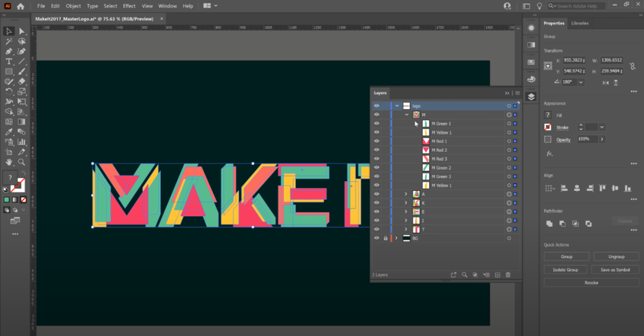Click the create new layer icon
This screenshot has height=336, width=644.
point(497,275)
